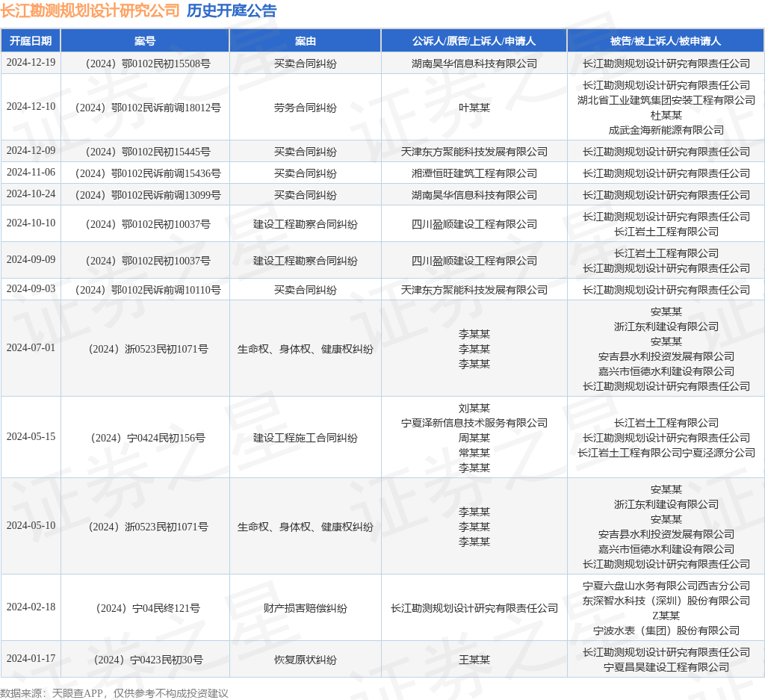Click plaintiff 周某某
Viewport: 765px width, 700px height.
point(474,438)
